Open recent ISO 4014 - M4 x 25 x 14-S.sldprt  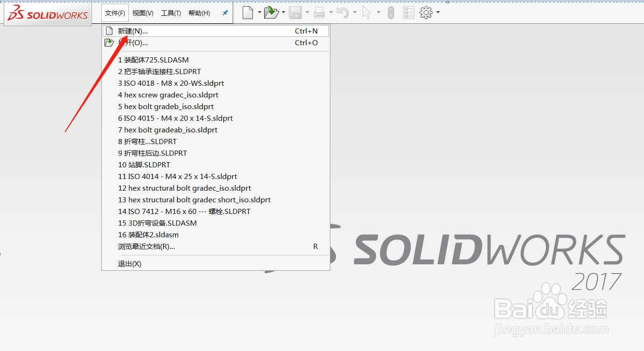(x=216, y=177)
